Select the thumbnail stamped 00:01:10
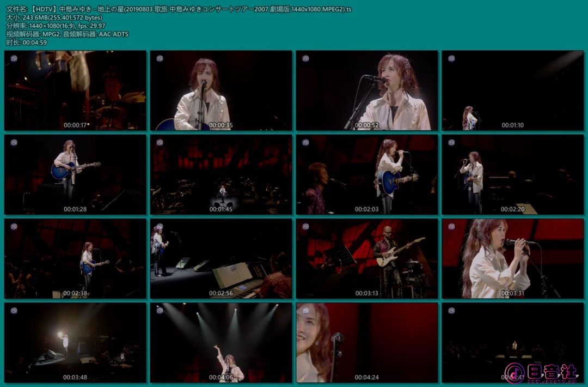Image resolution: width=588 pixels, height=387 pixels. pyautogui.click(x=513, y=90)
